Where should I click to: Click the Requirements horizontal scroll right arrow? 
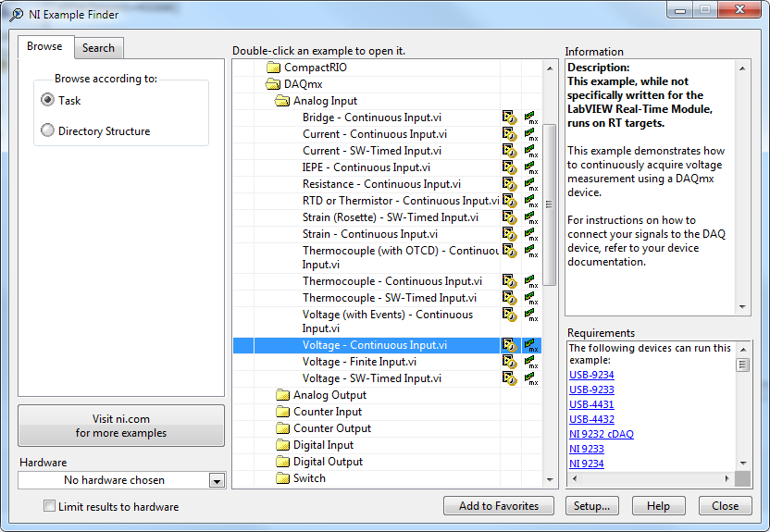click(x=727, y=478)
